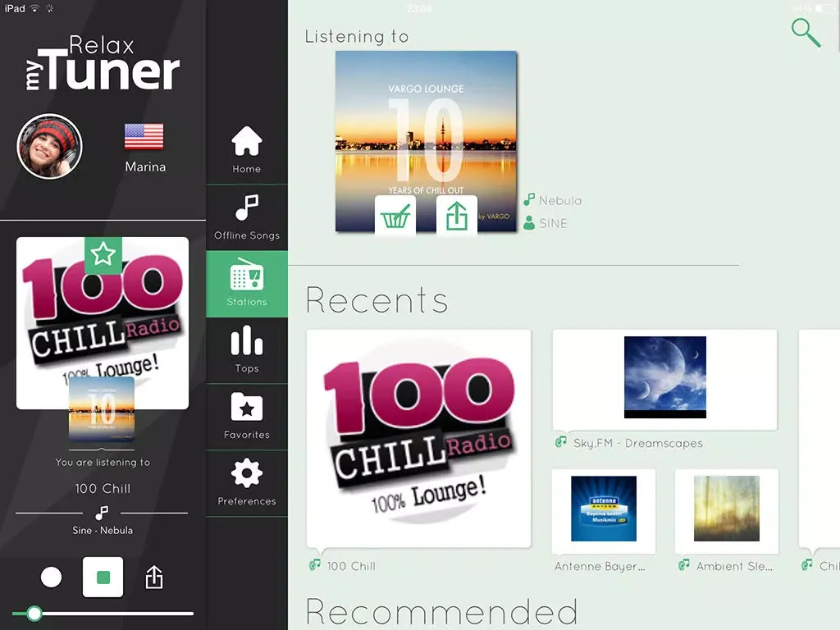Click the record circle button in player
840x630 pixels.
click(x=52, y=577)
